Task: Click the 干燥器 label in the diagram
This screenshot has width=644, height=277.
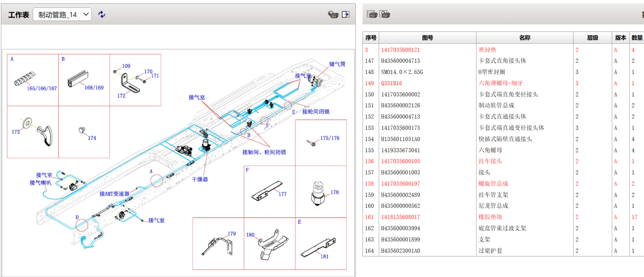Action: pyautogui.click(x=200, y=180)
